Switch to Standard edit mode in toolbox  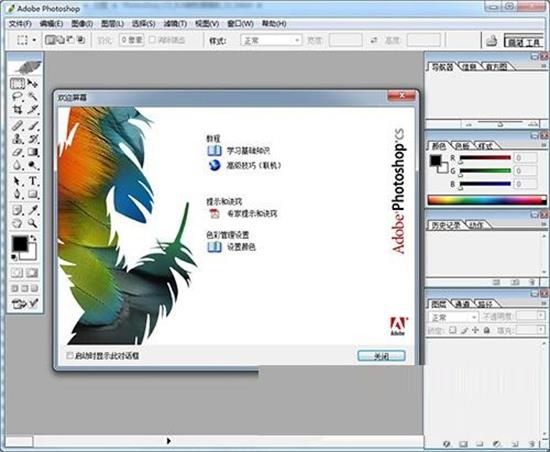tap(17, 273)
